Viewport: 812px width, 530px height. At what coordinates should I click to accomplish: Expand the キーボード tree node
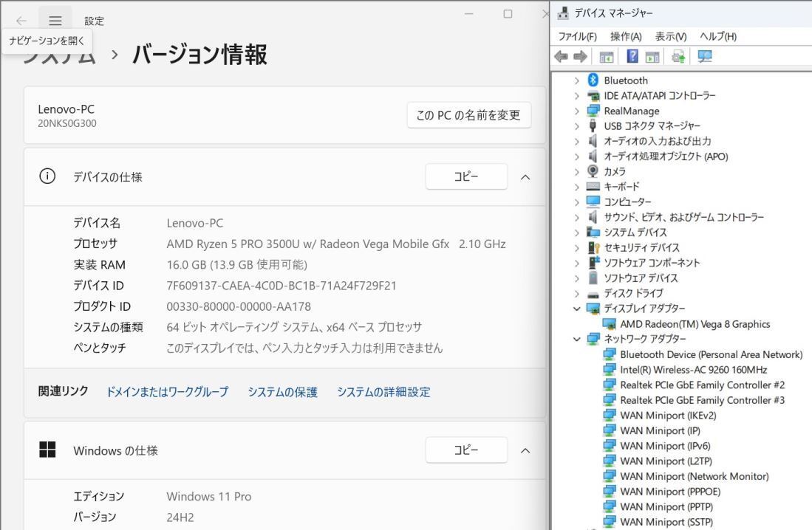tap(576, 187)
